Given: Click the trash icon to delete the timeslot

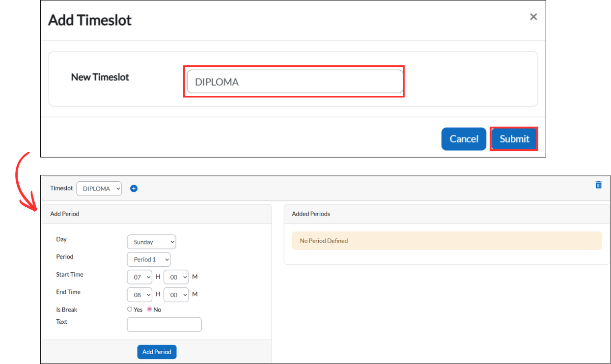Looking at the screenshot, I should point(598,185).
